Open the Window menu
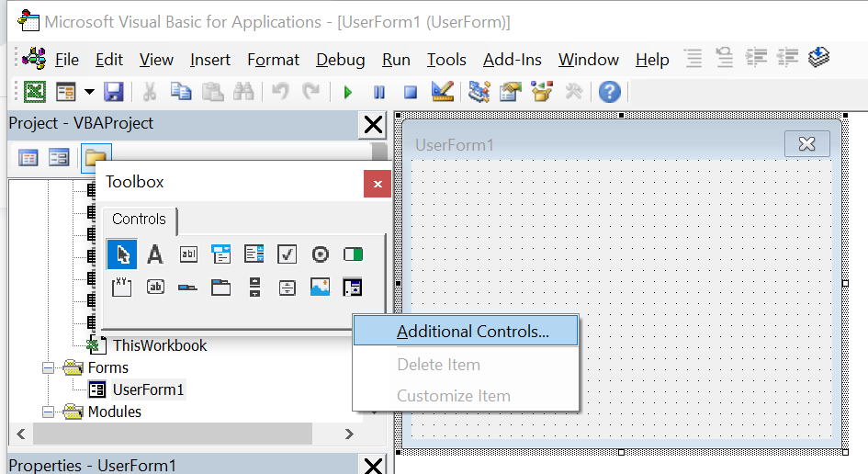This screenshot has width=868, height=474. tap(589, 59)
